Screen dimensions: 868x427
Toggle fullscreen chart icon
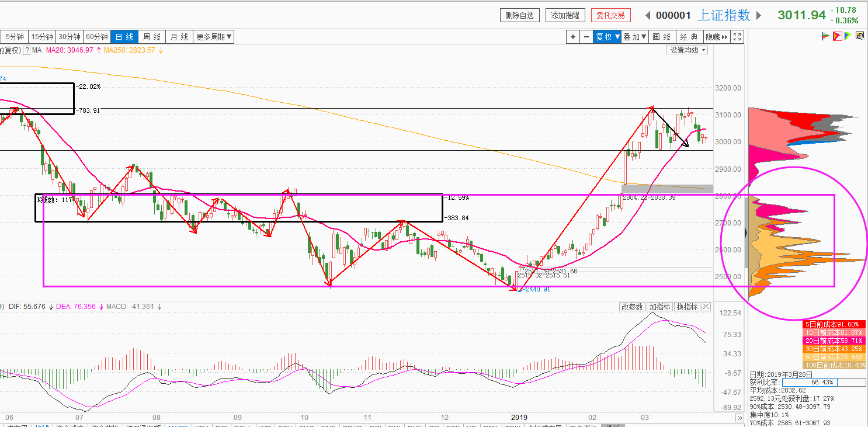tap(737, 37)
